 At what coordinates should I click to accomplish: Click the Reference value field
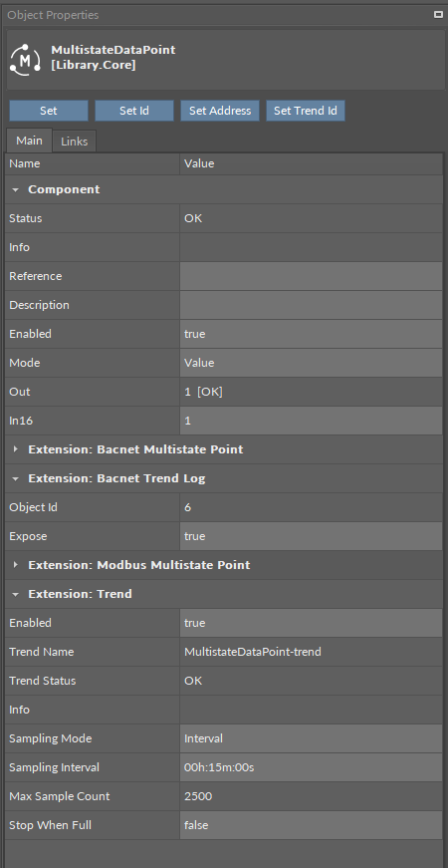(x=311, y=276)
